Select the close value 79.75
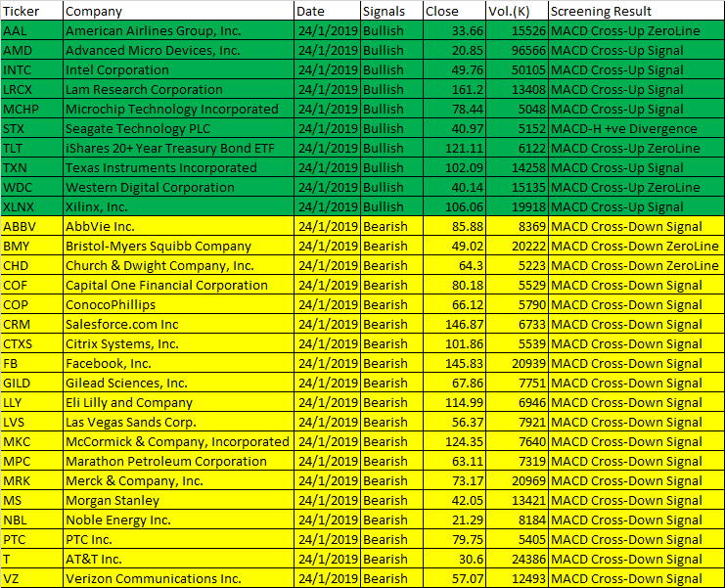Screen dimensions: 725x588 pyautogui.click(x=454, y=539)
